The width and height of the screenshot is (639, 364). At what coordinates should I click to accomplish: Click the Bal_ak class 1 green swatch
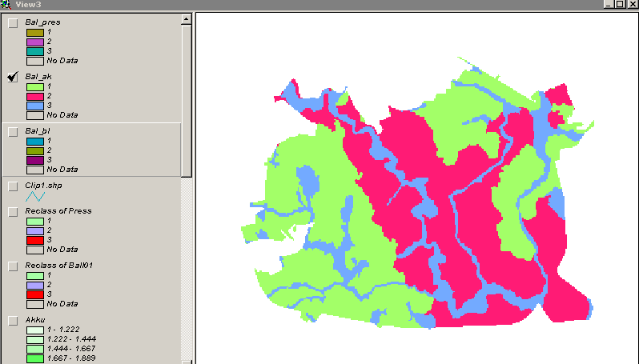click(x=35, y=86)
